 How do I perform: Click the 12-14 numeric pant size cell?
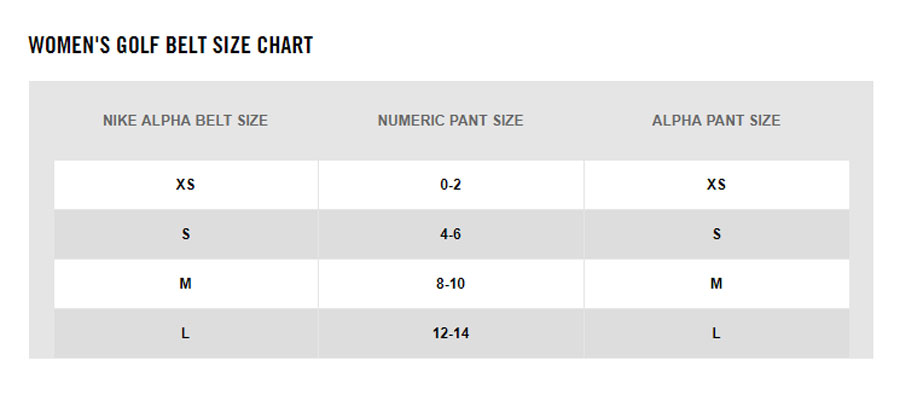(x=450, y=333)
